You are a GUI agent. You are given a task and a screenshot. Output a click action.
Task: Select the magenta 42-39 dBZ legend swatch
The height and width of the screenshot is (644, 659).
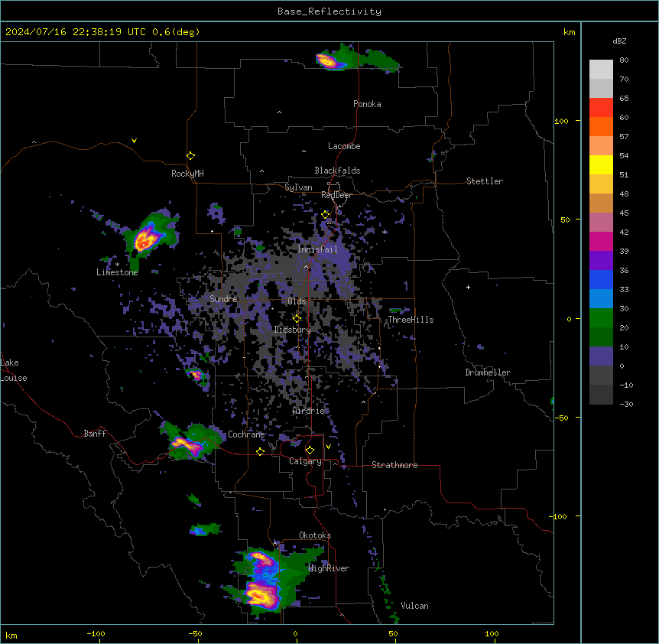point(601,241)
